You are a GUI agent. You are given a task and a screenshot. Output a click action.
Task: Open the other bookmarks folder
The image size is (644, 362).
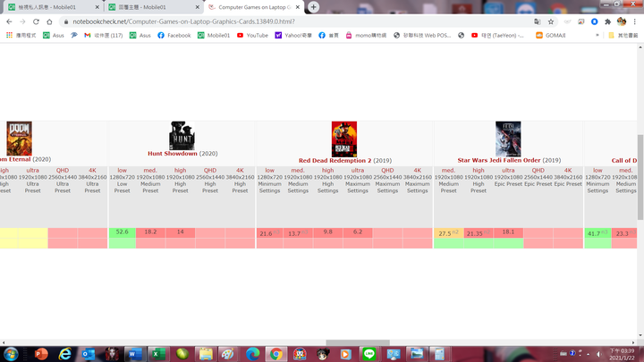623,35
